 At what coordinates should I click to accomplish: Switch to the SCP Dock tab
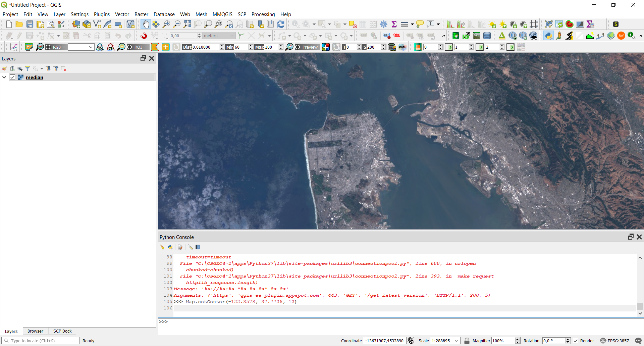pos(62,331)
